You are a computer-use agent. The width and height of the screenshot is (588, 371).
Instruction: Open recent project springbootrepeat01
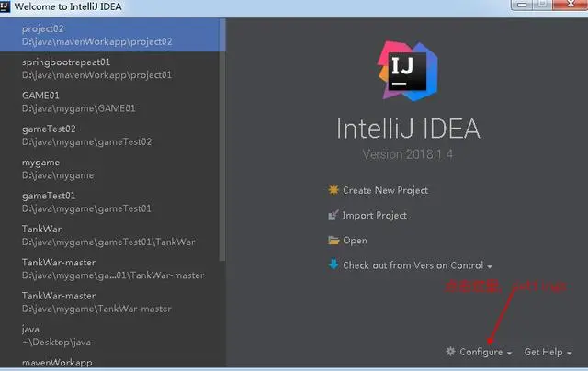110,68
